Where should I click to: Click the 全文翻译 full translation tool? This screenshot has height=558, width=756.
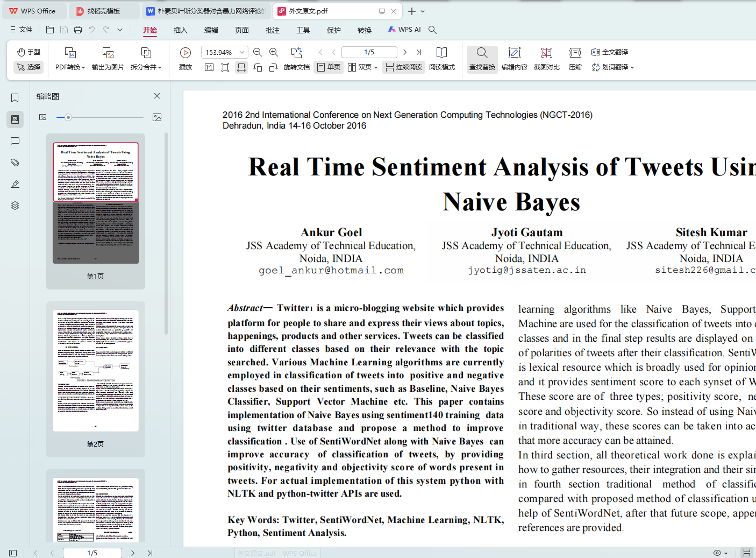pos(610,52)
